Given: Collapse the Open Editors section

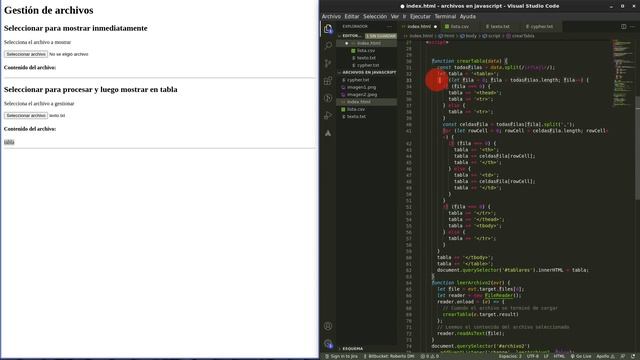Looking at the screenshot, I should 350,36.
